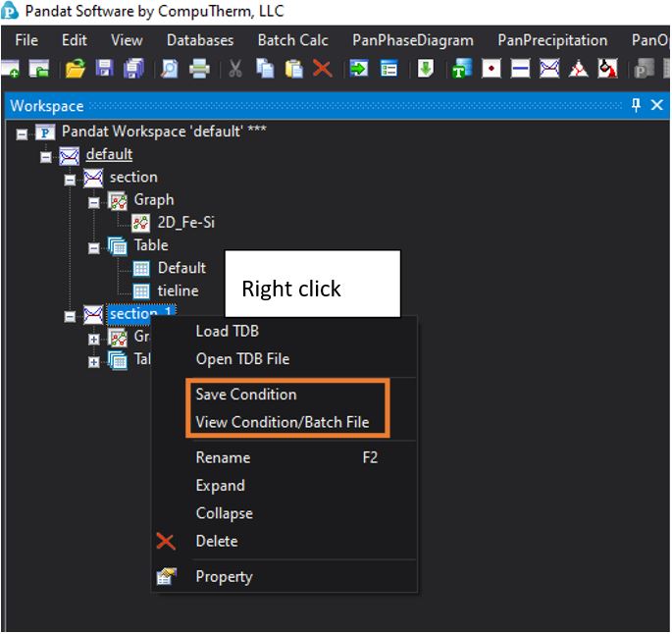The height and width of the screenshot is (634, 672).
Task: Click the Property menu icon
Action: point(167,576)
